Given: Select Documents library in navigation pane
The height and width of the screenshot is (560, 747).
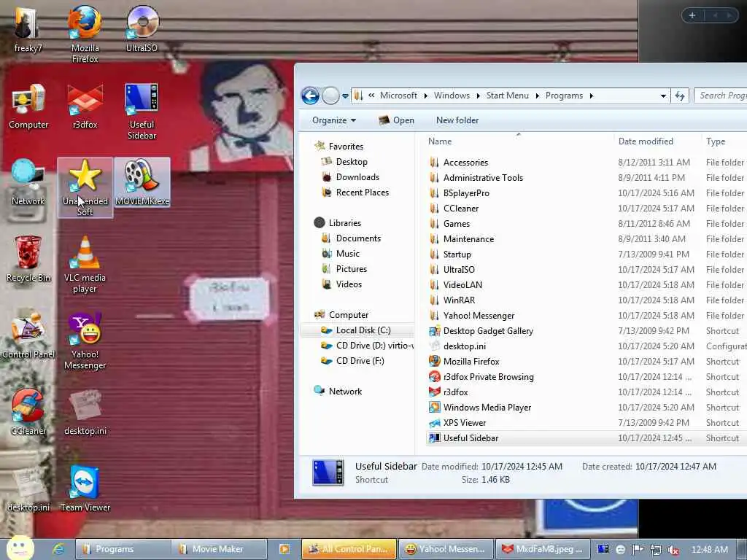Looking at the screenshot, I should (x=358, y=238).
